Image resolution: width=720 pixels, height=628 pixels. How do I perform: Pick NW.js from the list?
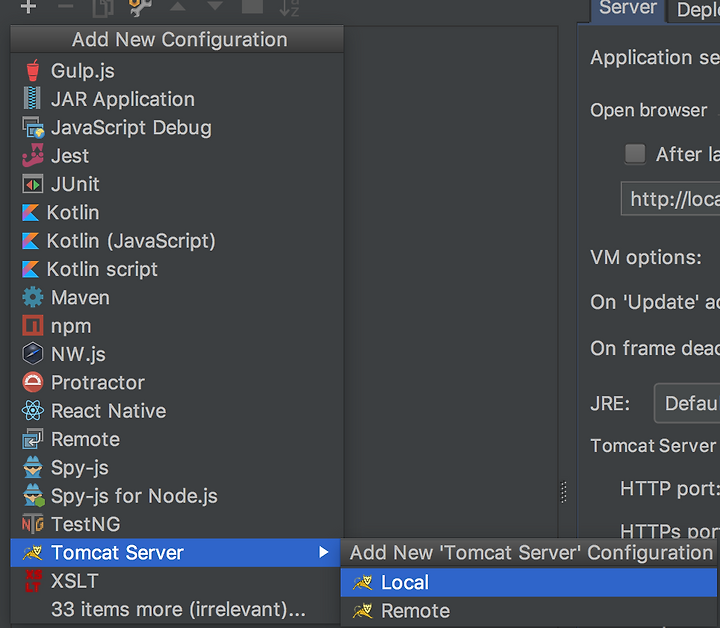(x=177, y=354)
